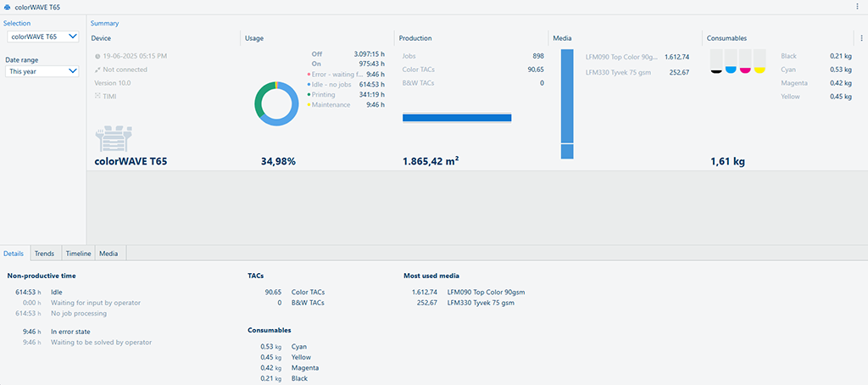Select the Details tab
Image resolution: width=868 pixels, height=385 pixels.
tap(14, 254)
